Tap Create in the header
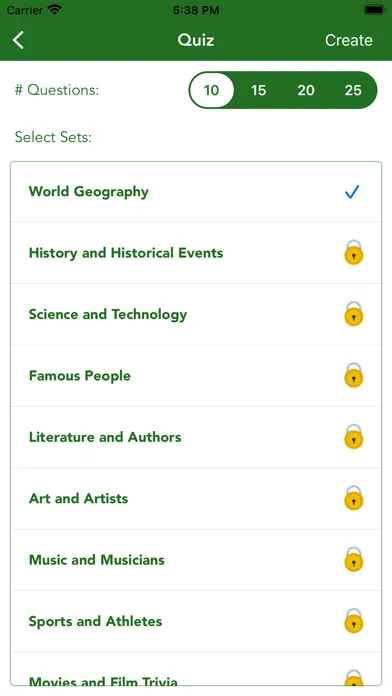Image resolution: width=392 pixels, height=696 pixels. coord(348,40)
